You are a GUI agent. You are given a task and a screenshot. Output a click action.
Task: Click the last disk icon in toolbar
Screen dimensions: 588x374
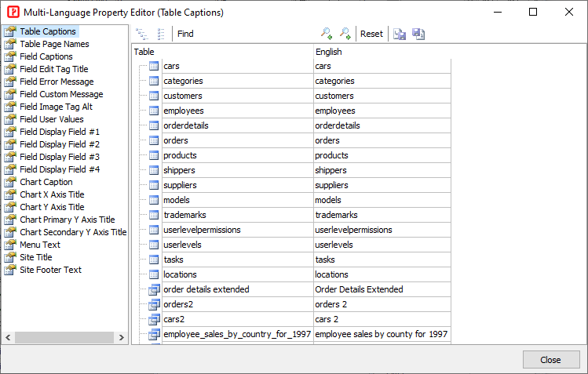418,34
